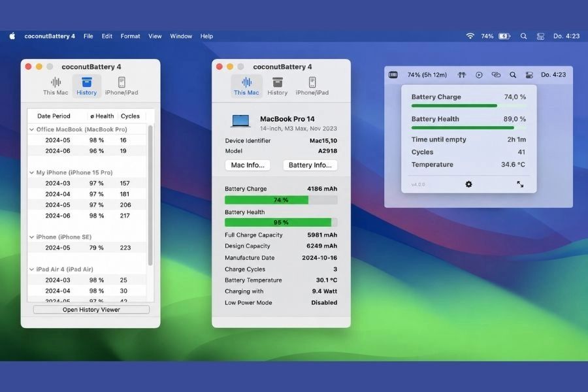Select the iPhone SE 2024-05 row with 79 %
Image resolution: width=588 pixels, height=392 pixels.
click(x=87, y=248)
